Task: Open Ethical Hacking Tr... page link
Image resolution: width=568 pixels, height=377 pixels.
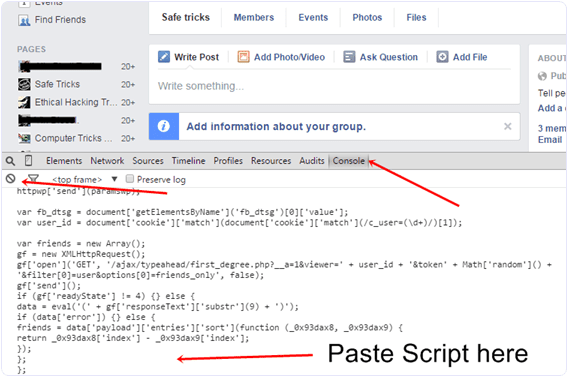Action: pyautogui.click(x=76, y=102)
